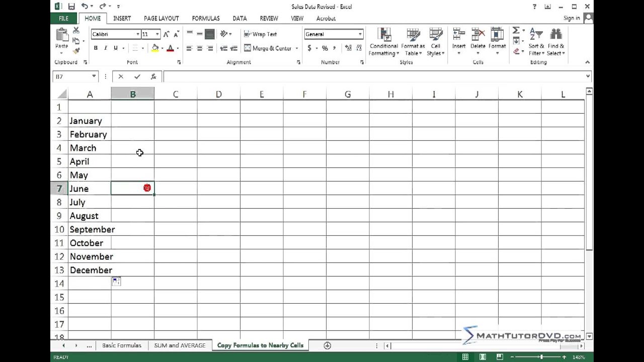644x362 pixels.
Task: Open the text Orientation options
Action: [x=225, y=34]
